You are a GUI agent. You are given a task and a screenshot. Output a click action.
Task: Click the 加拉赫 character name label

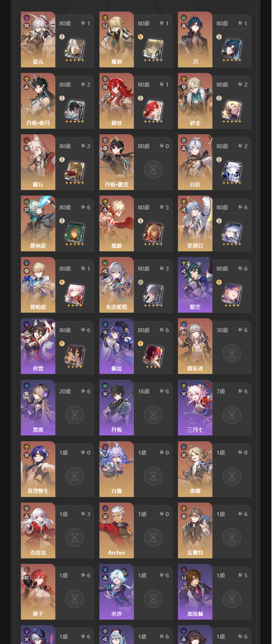click(195, 614)
